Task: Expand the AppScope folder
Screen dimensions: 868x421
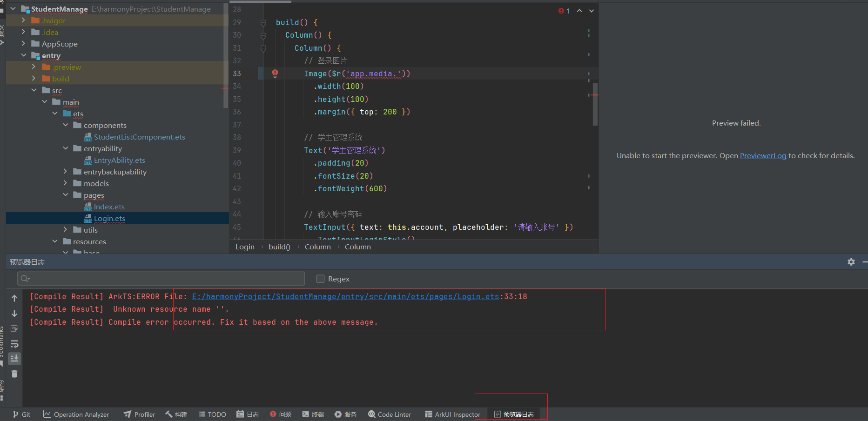Action: click(23, 43)
